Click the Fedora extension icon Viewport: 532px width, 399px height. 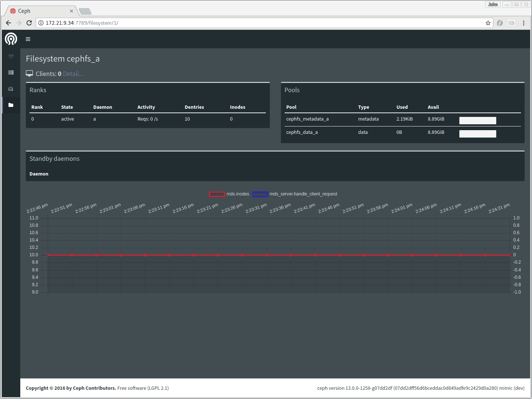500,23
